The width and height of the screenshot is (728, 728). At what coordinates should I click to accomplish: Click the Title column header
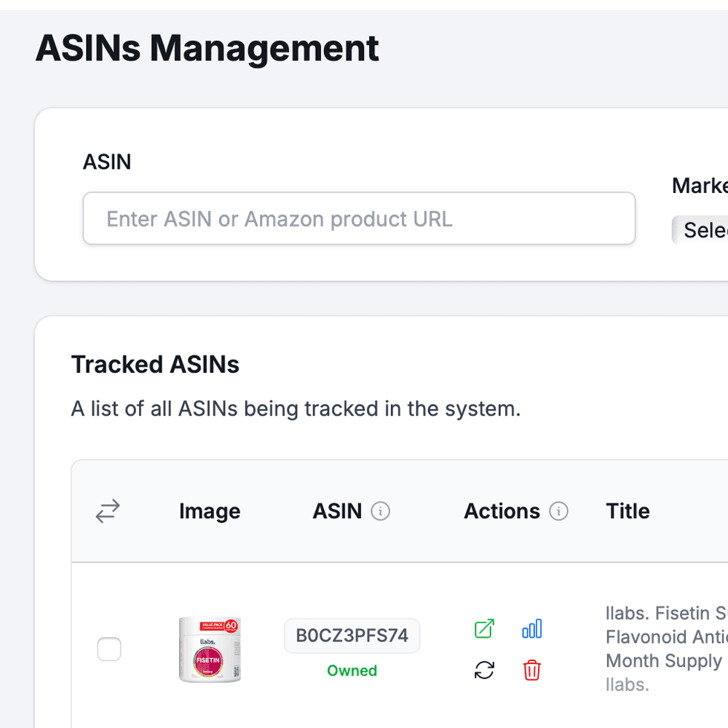(628, 511)
